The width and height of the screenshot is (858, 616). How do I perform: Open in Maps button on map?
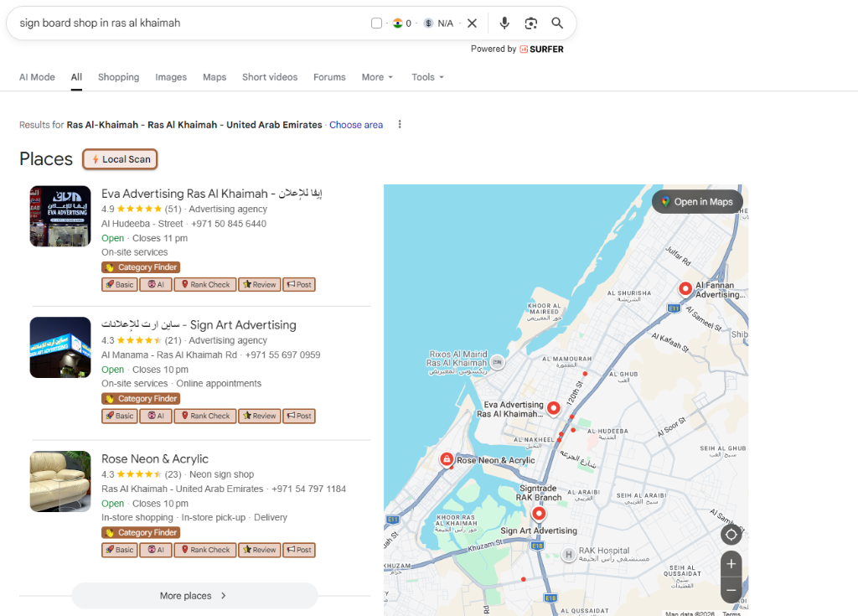tap(697, 201)
